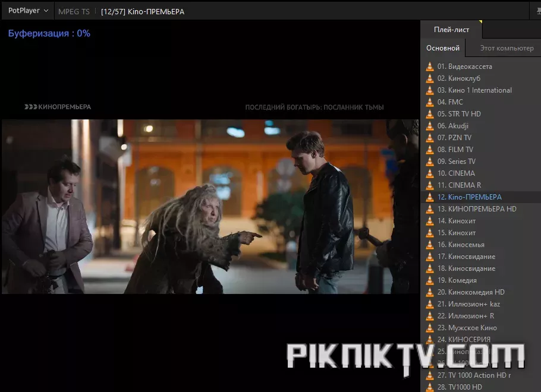The width and height of the screenshot is (541, 392).
Task: Click the highlighted 12. Kino-ПРЕМЬЕРА entry
Action: (x=481, y=197)
